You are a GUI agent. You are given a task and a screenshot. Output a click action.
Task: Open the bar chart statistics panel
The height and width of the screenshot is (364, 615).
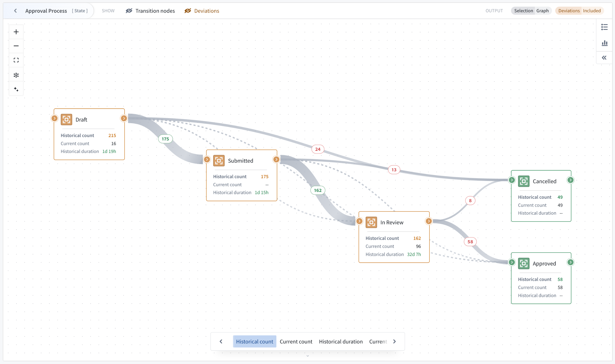pos(604,43)
